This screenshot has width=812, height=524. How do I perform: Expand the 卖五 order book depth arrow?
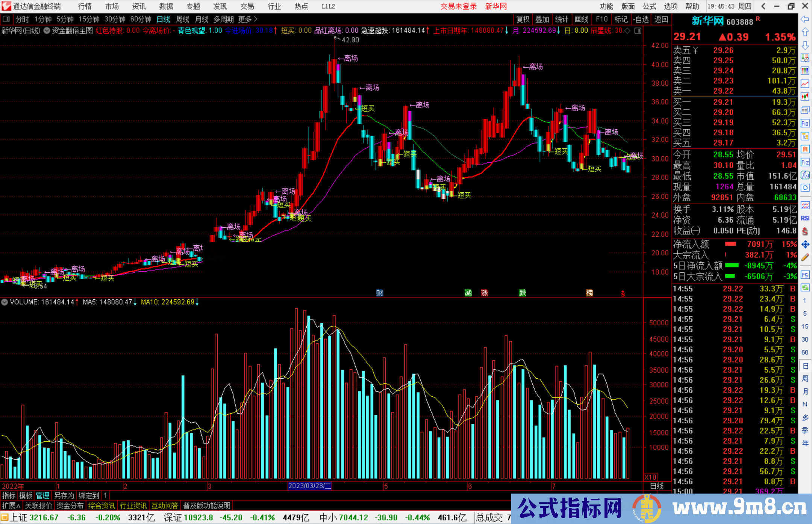(x=695, y=50)
